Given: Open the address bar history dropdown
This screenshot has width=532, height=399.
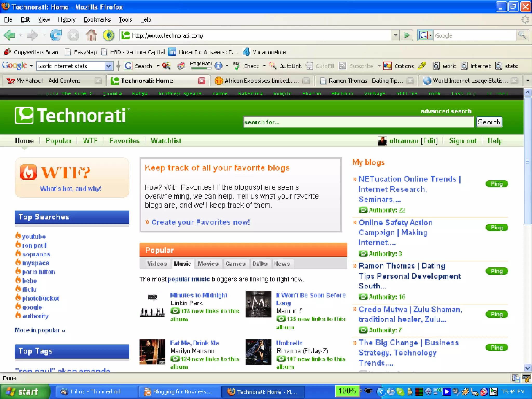Looking at the screenshot, I should coord(395,35).
